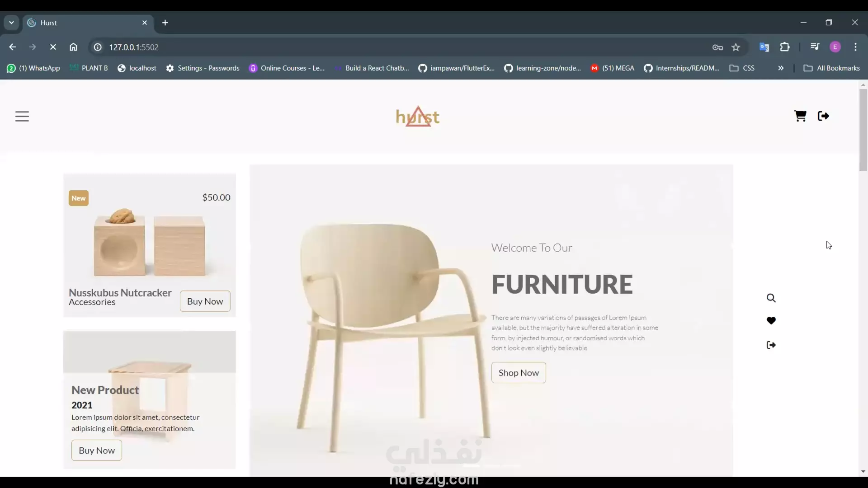Click the scrollbar up arrow
Viewport: 868px width, 488px height.
pyautogui.click(x=863, y=84)
